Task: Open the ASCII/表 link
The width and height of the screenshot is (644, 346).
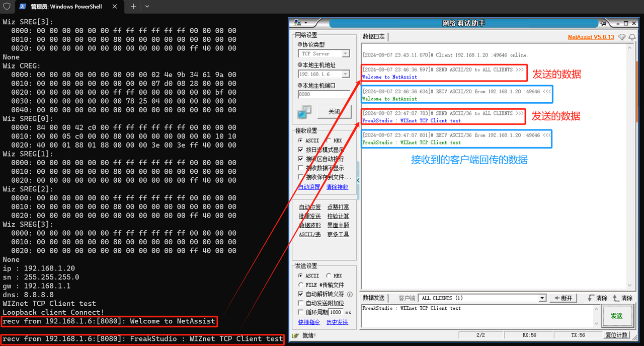Action: [310, 234]
